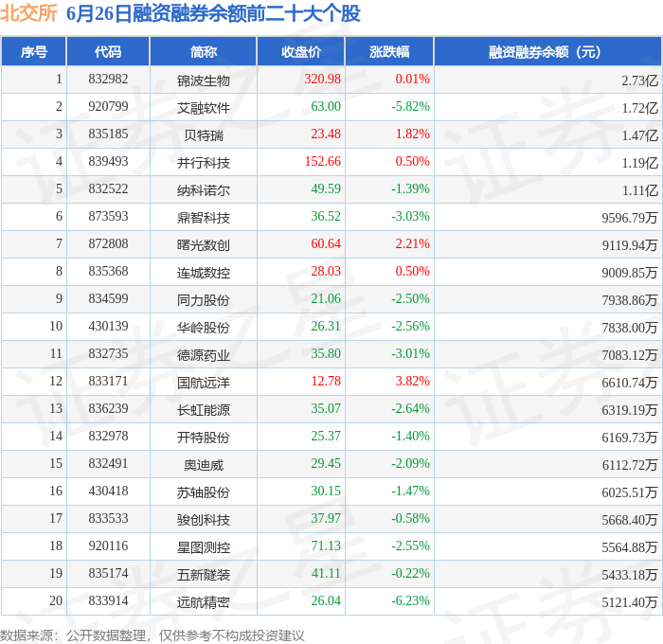This screenshot has width=663, height=644.
Task: Select stock name 骏创科技
Action: [204, 520]
